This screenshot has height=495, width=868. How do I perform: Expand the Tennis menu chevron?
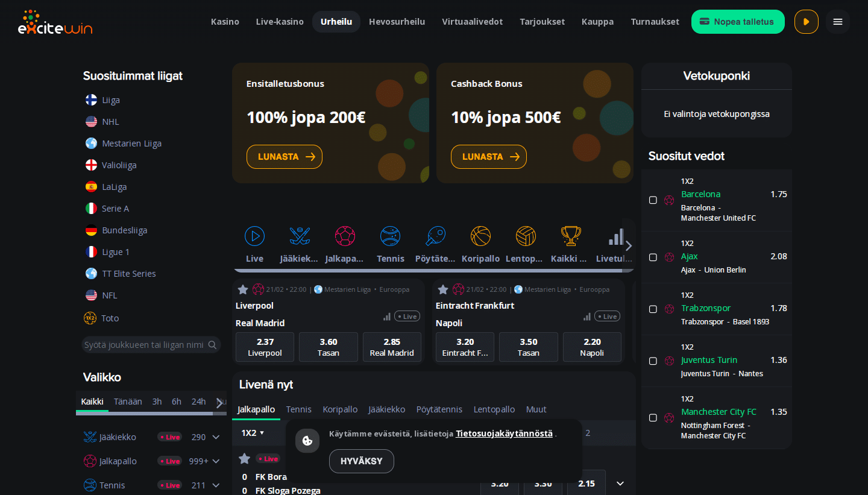click(x=216, y=485)
